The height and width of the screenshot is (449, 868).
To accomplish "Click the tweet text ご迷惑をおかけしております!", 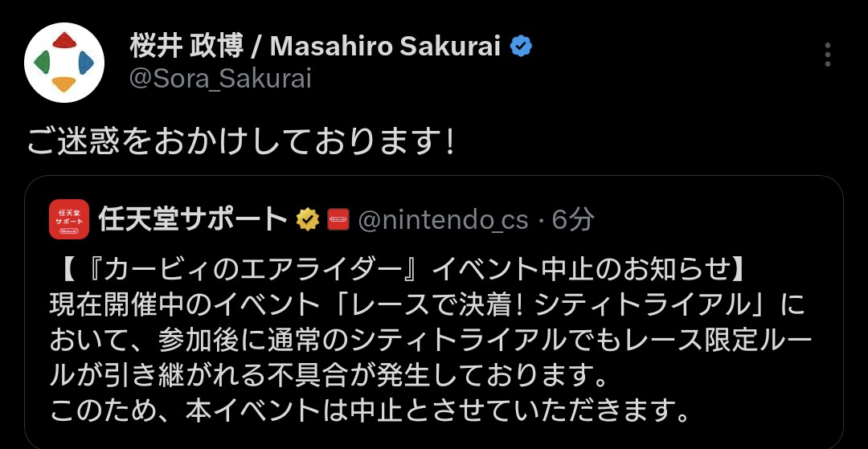I will [241, 142].
